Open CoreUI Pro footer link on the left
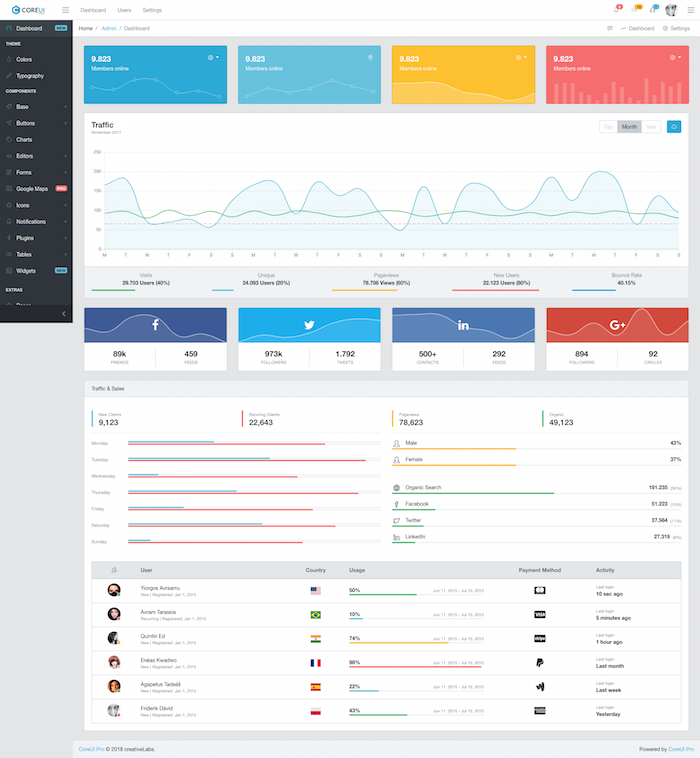This screenshot has width=700, height=758. tap(91, 749)
